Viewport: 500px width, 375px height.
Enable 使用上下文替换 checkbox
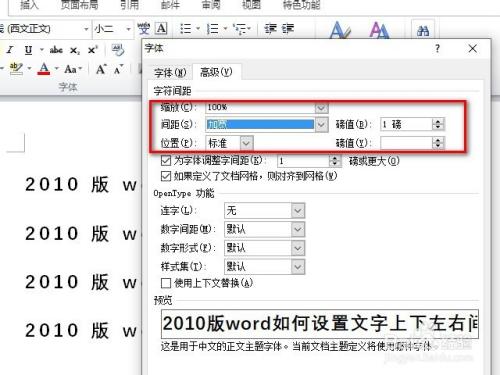[x=166, y=283]
